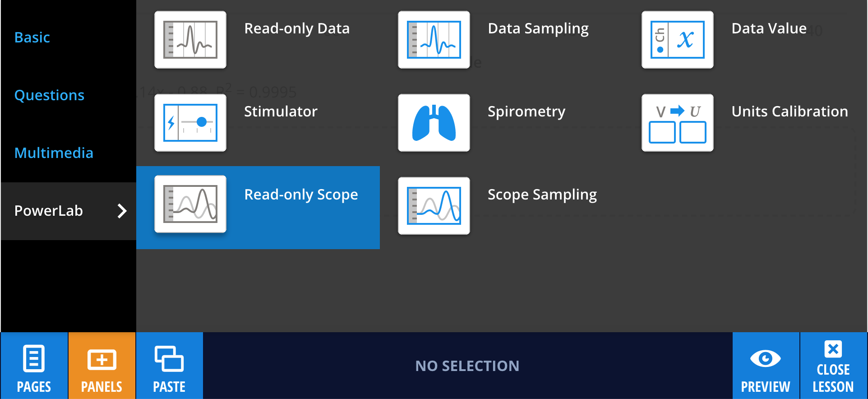This screenshot has height=399, width=868.
Task: Select the Read-only Data panel icon
Action: tap(190, 39)
